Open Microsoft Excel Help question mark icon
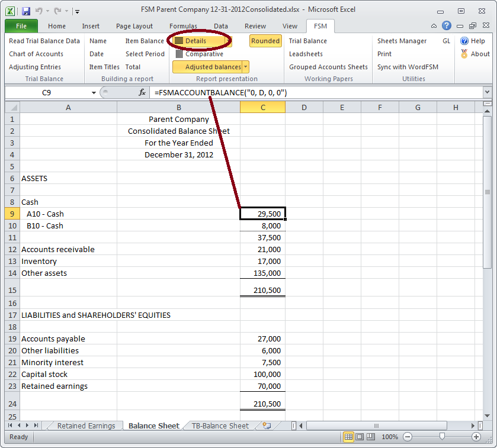Image resolution: width=497 pixels, height=448 pixels. click(447, 25)
